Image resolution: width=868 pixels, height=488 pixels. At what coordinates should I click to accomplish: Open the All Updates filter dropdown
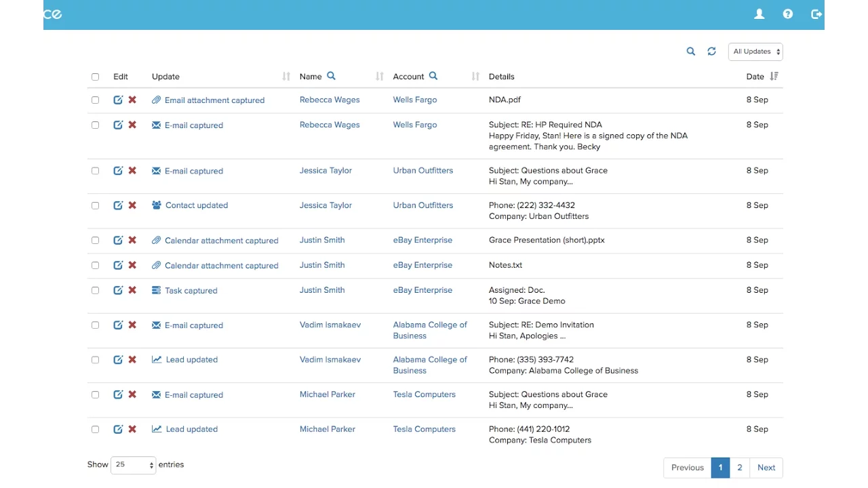[x=755, y=52]
